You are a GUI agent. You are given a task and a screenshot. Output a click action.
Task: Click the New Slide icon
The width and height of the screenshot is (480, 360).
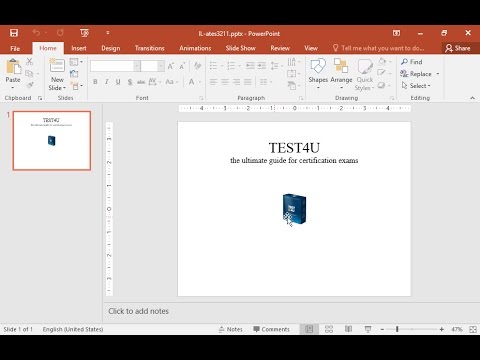pyautogui.click(x=57, y=66)
